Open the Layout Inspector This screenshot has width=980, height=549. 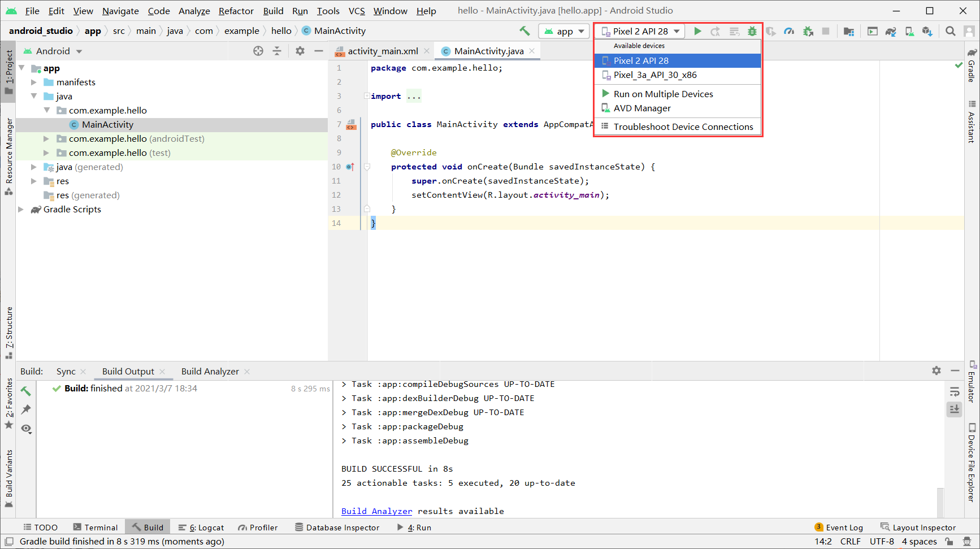click(x=918, y=528)
